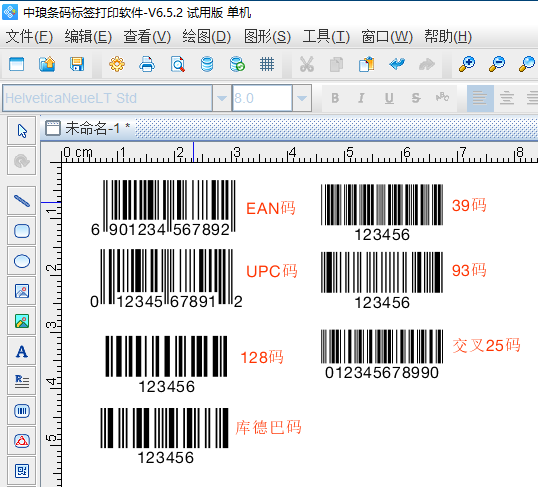
Task: Click the 39码 red label text
Action: [x=469, y=205]
